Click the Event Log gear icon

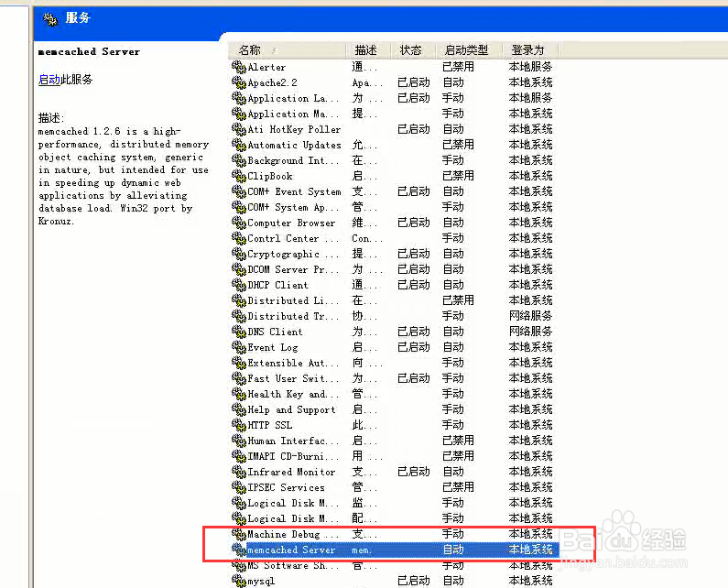coord(239,347)
